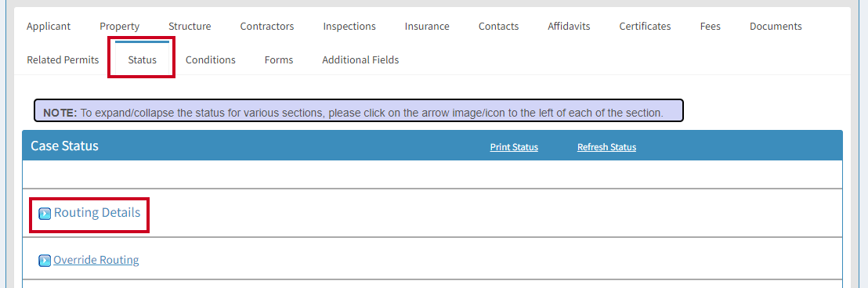Open the Documents tab

(776, 26)
